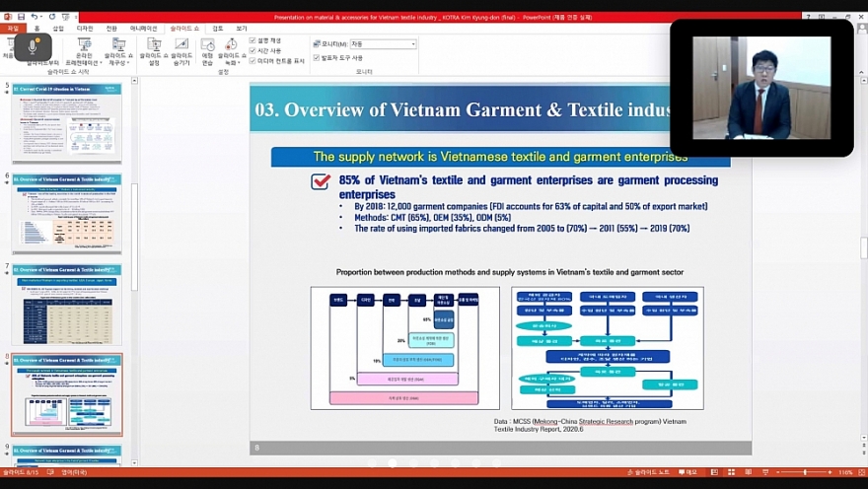Toggle the Use Timings (시간 사용) checkbox
868x489 pixels.
pos(253,50)
